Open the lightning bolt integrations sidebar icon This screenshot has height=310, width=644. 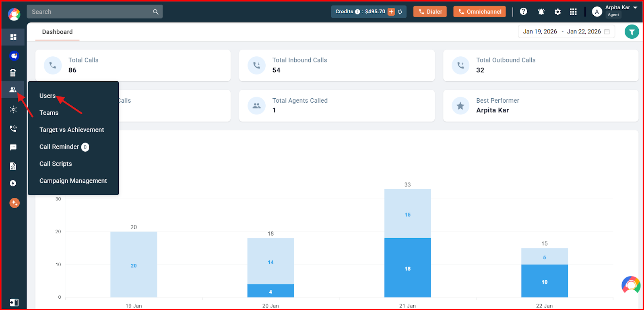pos(13,183)
